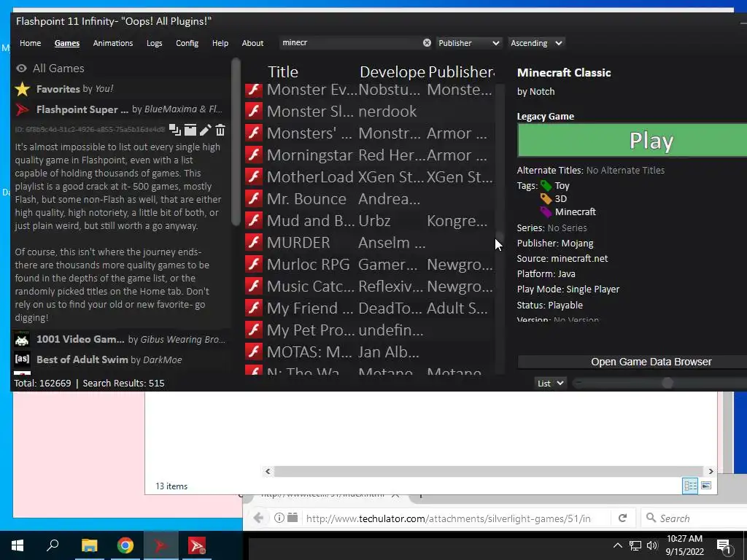This screenshot has height=560, width=747.
Task: Show hidden system tray icons chevron
Action: click(617, 545)
